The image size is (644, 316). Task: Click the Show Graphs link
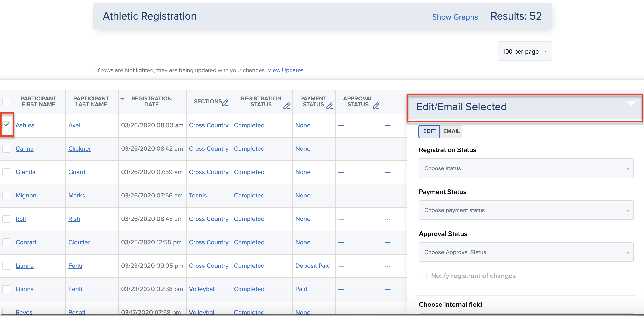(455, 17)
